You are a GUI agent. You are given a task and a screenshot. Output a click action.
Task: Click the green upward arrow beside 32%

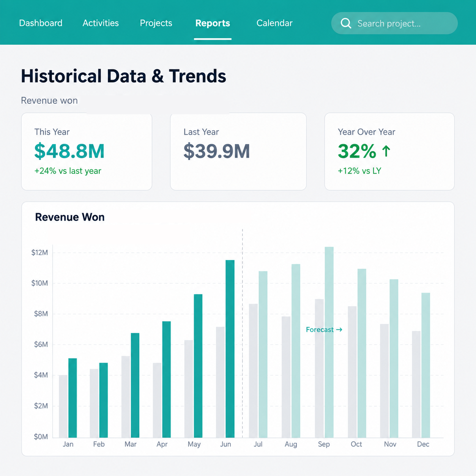tap(386, 151)
